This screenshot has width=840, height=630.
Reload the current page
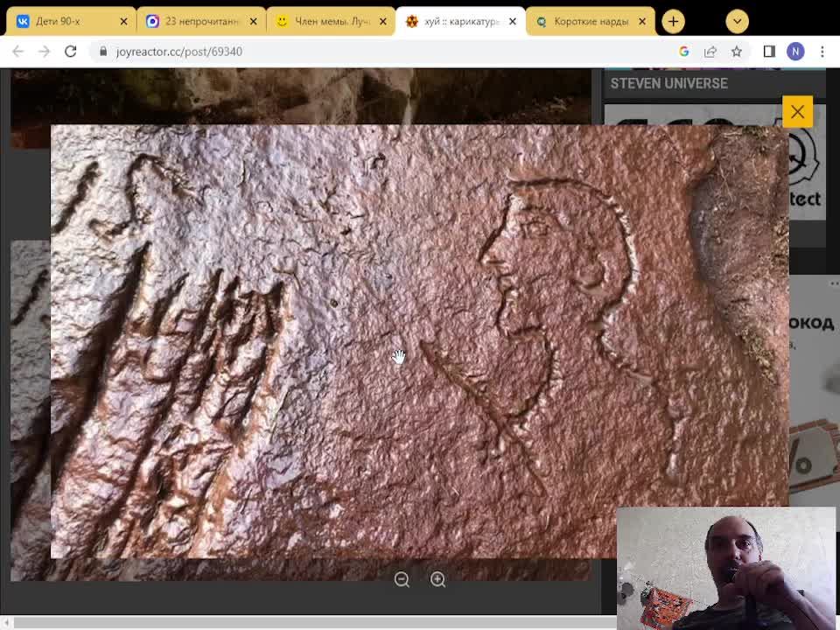point(70,52)
